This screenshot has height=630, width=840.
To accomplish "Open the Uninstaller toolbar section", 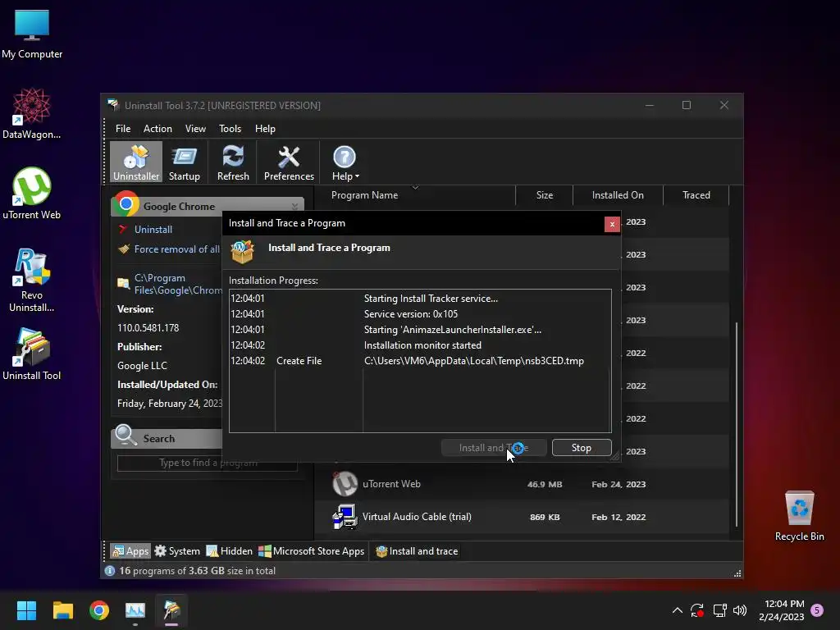I will coord(136,162).
